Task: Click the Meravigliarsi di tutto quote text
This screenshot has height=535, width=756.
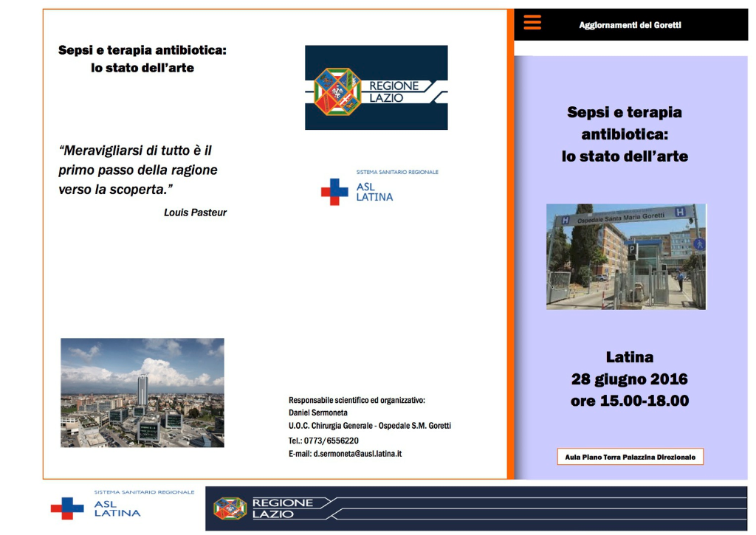Action: [x=138, y=170]
